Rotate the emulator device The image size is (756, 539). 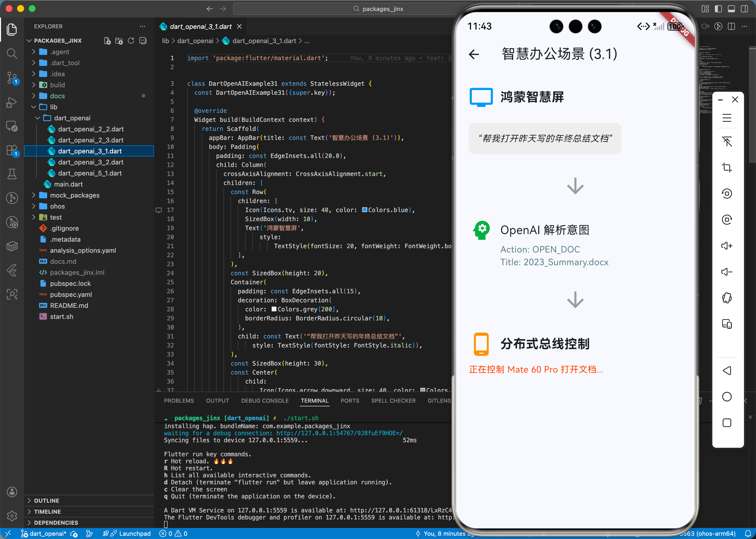point(727,298)
